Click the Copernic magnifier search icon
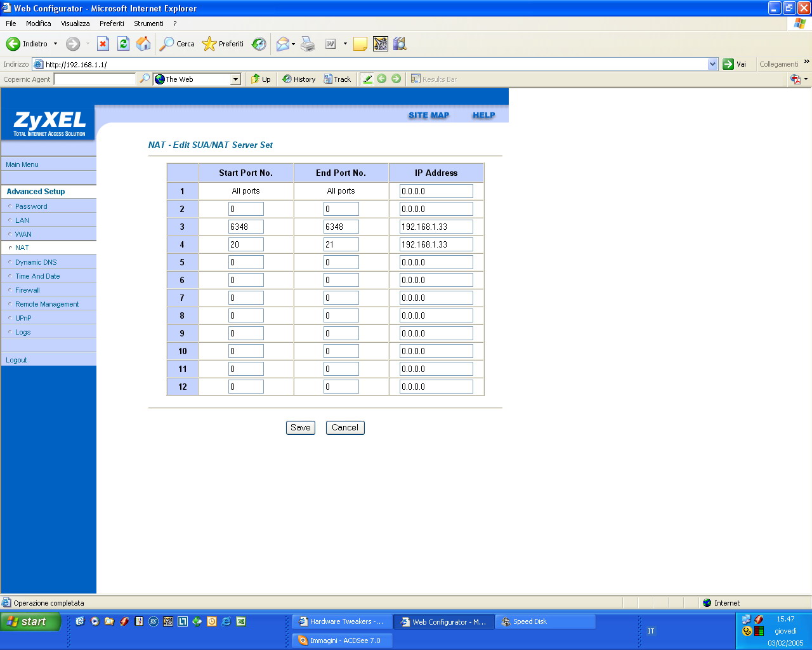Image resolution: width=812 pixels, height=650 pixels. [145, 79]
